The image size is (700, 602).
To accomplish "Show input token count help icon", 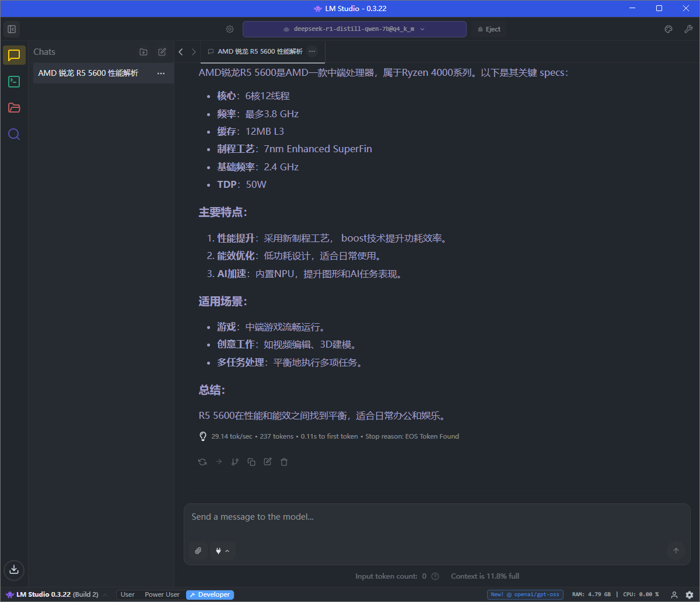I will [435, 576].
